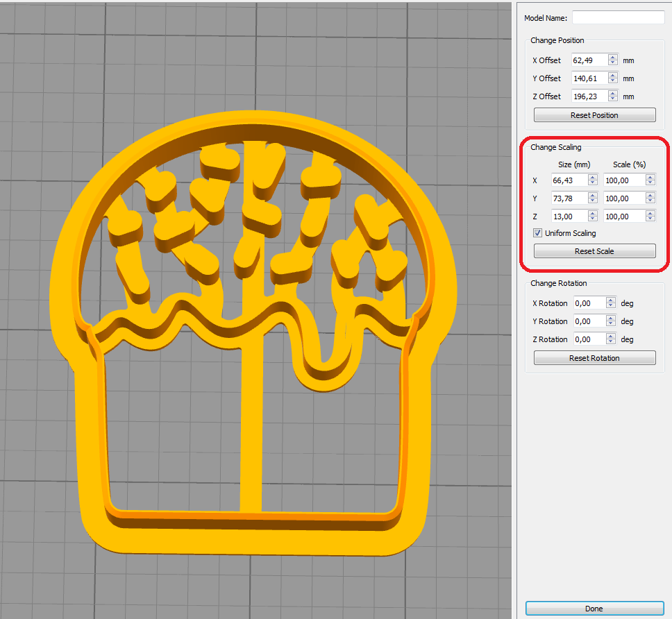The width and height of the screenshot is (672, 619).
Task: Decrease X Scale percent down arrow
Action: (650, 183)
